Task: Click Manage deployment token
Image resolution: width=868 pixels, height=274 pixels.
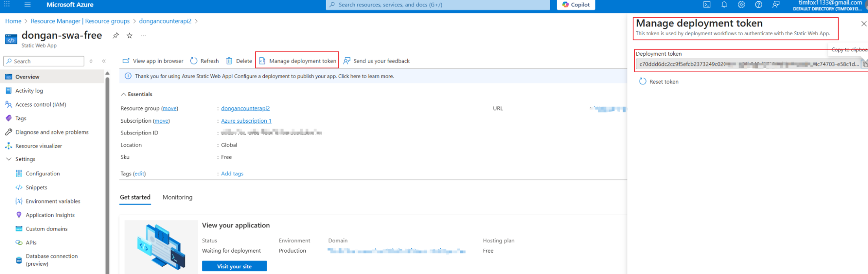Action: coord(297,61)
